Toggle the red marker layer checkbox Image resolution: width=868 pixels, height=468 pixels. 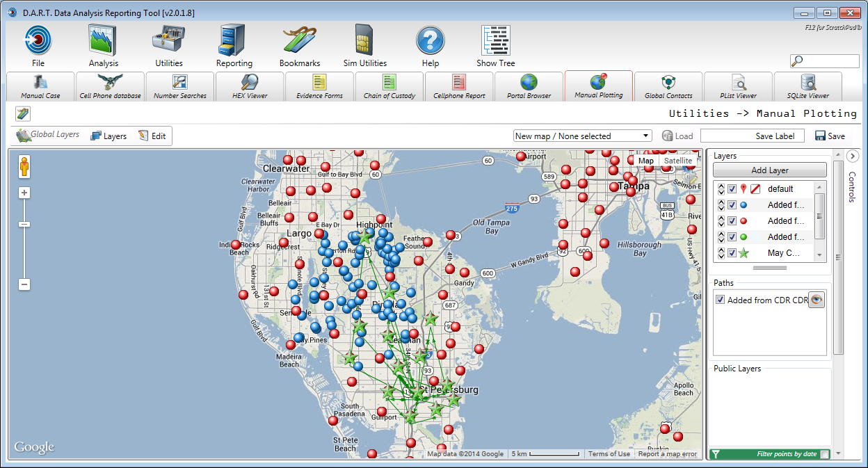(732, 220)
